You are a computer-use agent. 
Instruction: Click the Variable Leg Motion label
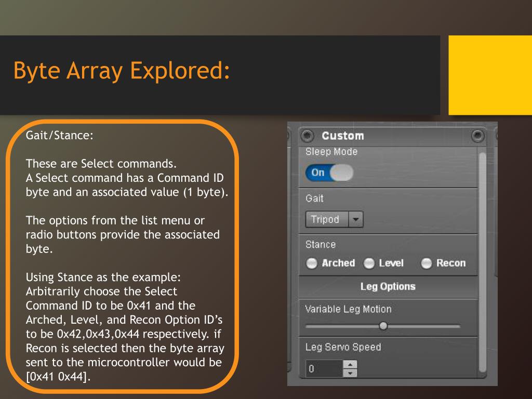(349, 309)
